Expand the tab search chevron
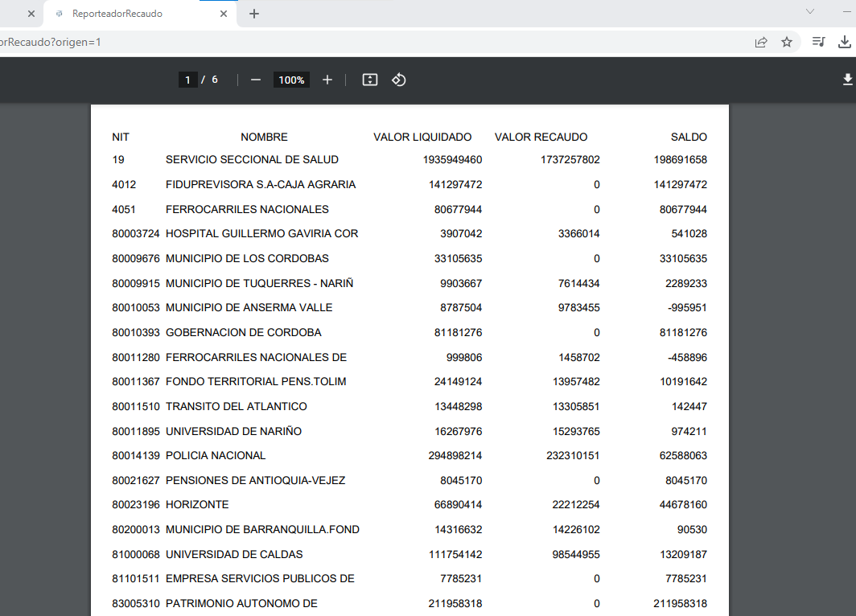This screenshot has height=616, width=856. click(810, 11)
